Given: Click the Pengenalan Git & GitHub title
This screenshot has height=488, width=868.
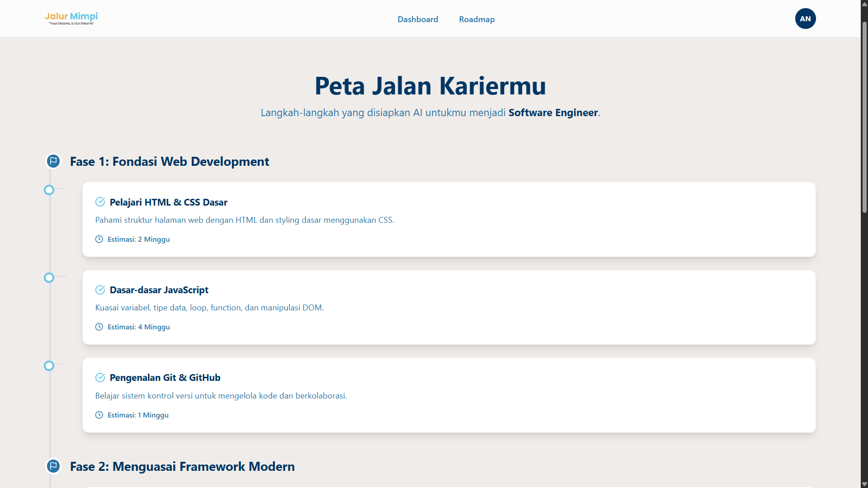Looking at the screenshot, I should point(165,377).
